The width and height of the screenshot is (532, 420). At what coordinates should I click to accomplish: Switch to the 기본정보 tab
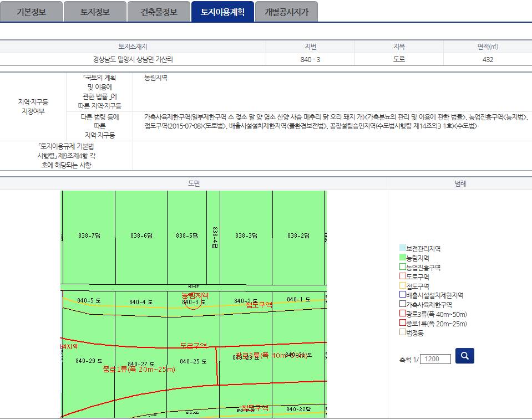[x=31, y=12]
